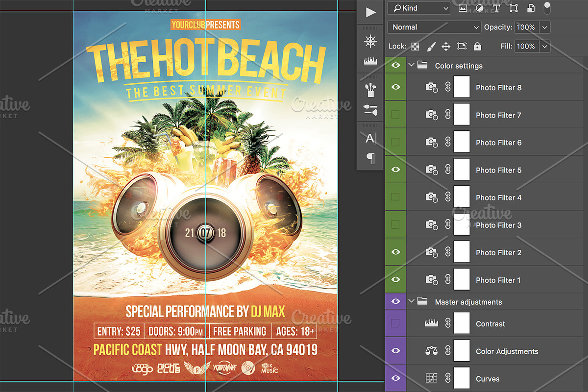Filter layers by adjustment layers icon

(x=479, y=8)
